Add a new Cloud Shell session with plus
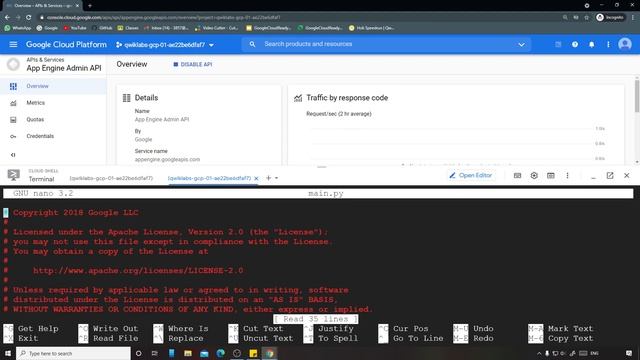640x360 pixels. 269,178
